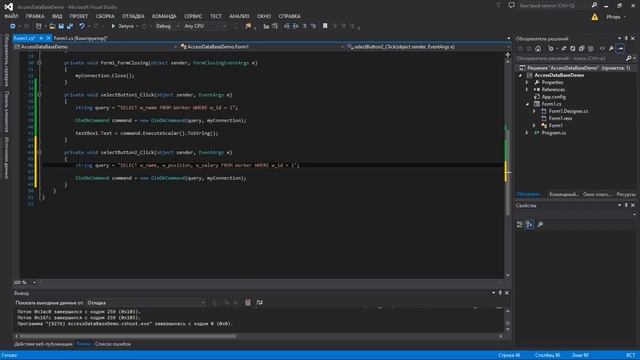Expand the Properties node in Solution Explorer
The image size is (640, 360).
pyautogui.click(x=527, y=82)
